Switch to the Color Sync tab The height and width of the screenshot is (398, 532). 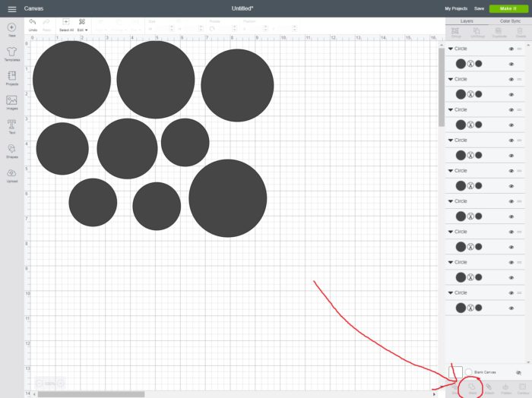click(510, 21)
